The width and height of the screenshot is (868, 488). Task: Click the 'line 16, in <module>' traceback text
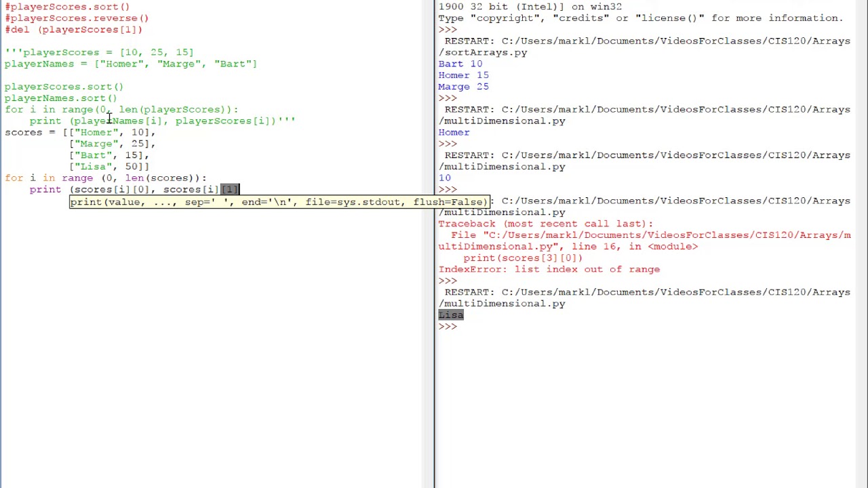pyautogui.click(x=635, y=247)
